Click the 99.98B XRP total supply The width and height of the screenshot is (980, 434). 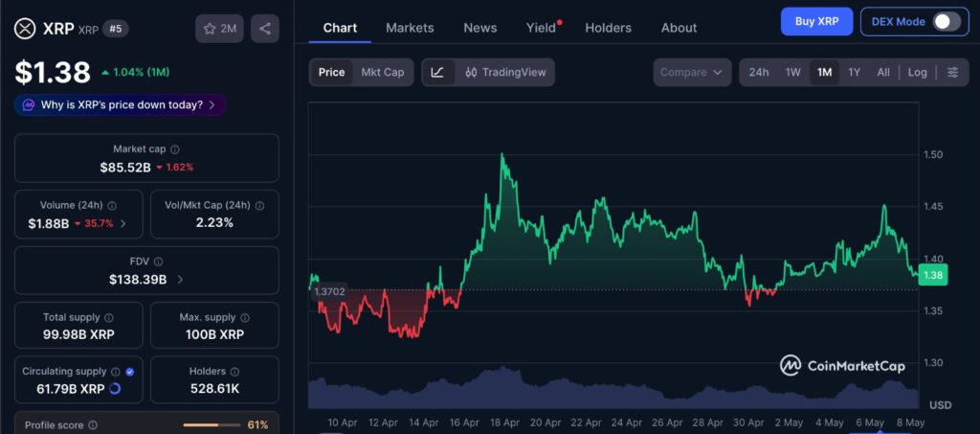pyautogui.click(x=78, y=334)
